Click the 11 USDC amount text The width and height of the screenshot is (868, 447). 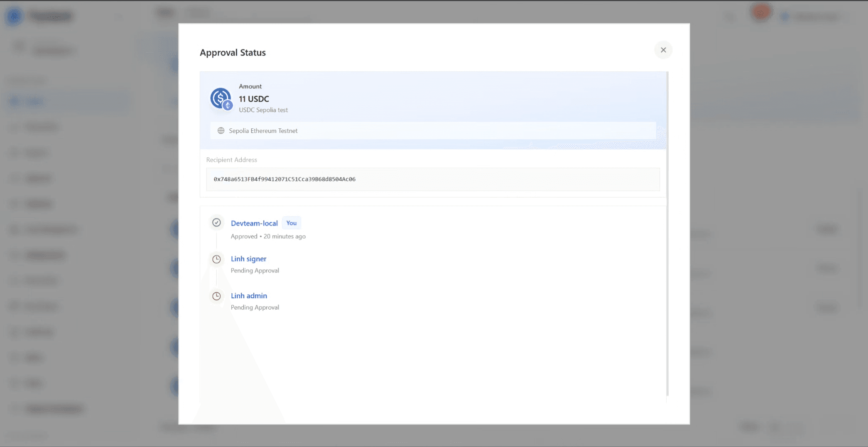254,99
